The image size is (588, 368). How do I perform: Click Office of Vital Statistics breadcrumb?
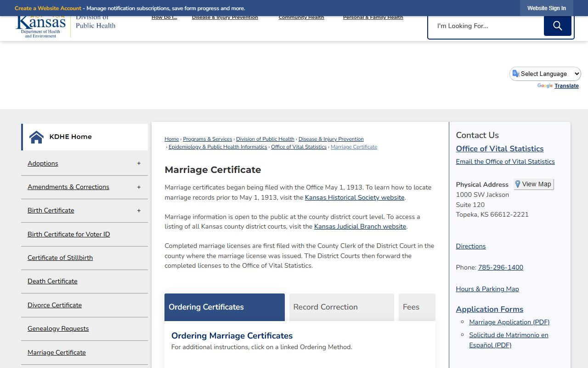tap(299, 147)
